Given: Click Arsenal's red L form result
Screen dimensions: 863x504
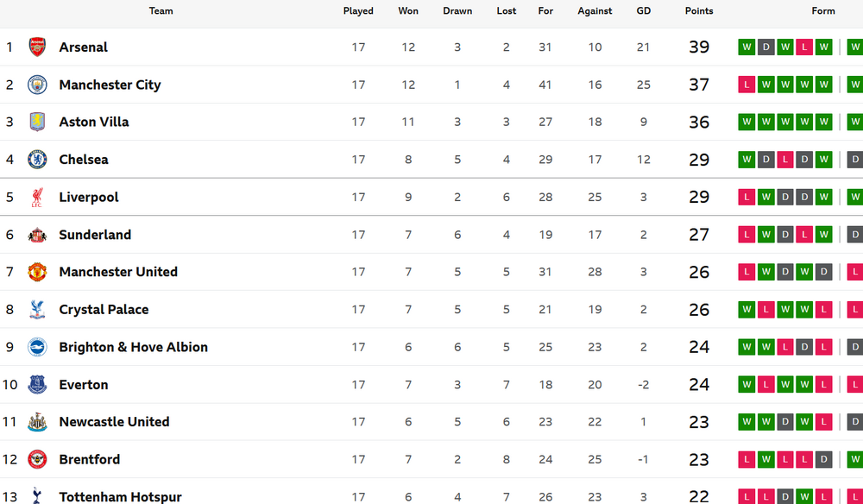Looking at the screenshot, I should tap(804, 47).
